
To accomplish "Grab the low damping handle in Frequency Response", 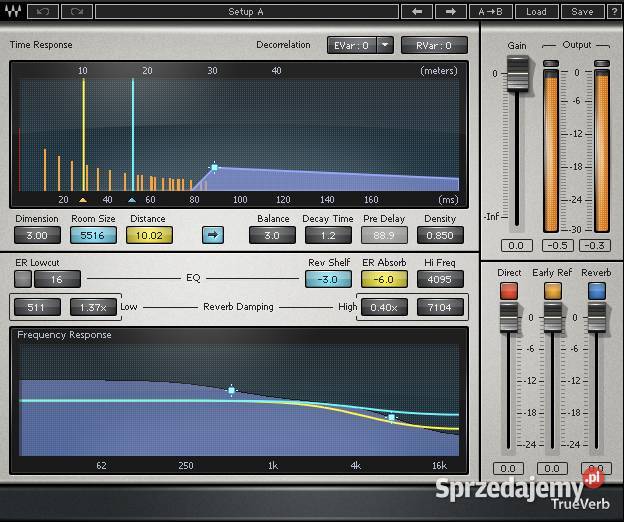I will point(232,390).
